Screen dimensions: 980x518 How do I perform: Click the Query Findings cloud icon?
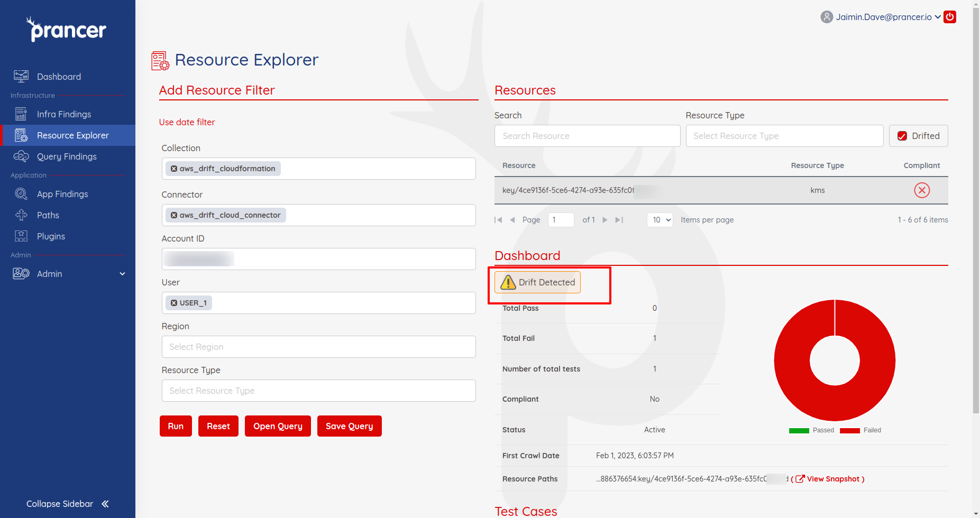click(x=21, y=156)
